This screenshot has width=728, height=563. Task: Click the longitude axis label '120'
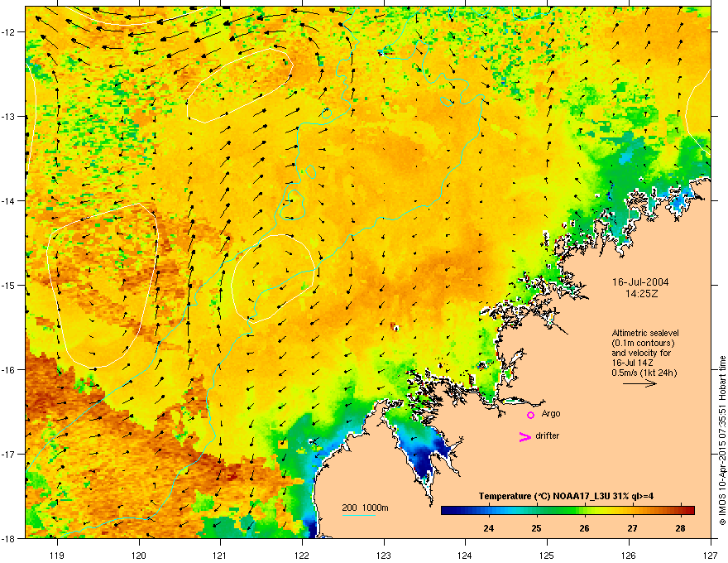click(139, 555)
